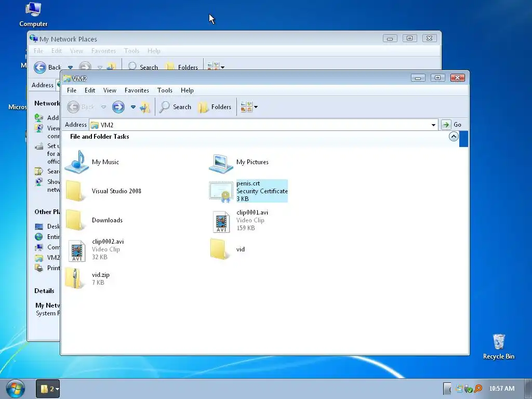Click the magnifier tray icon
The image size is (532, 399).
[x=478, y=389]
